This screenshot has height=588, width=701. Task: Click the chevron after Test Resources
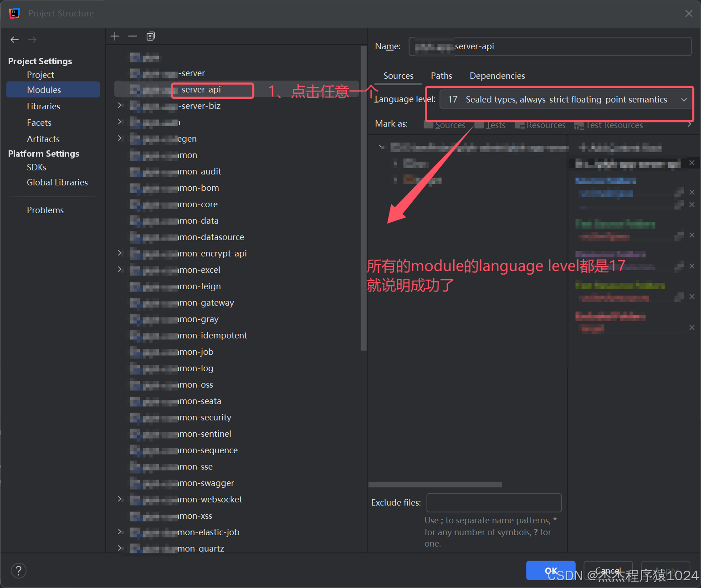[689, 124]
